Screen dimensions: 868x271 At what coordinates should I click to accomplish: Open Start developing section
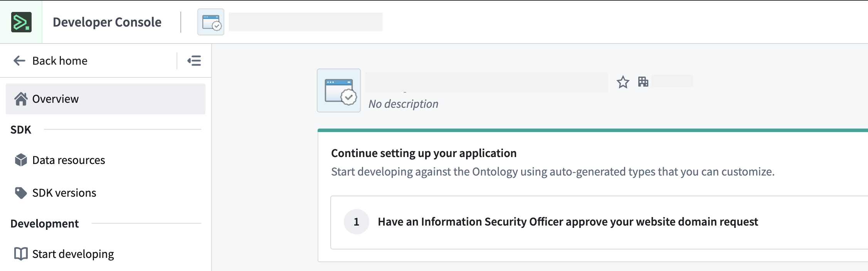[x=73, y=254]
